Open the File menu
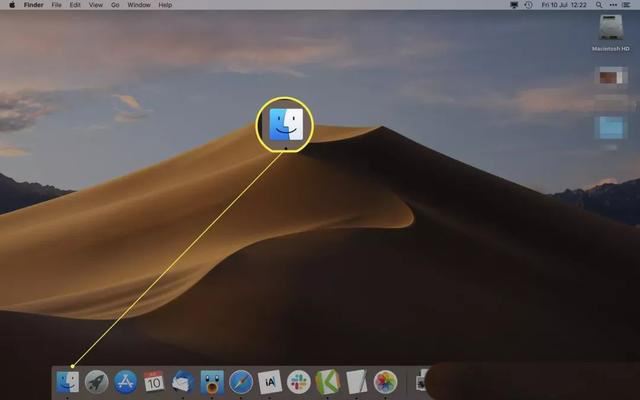 pos(56,5)
